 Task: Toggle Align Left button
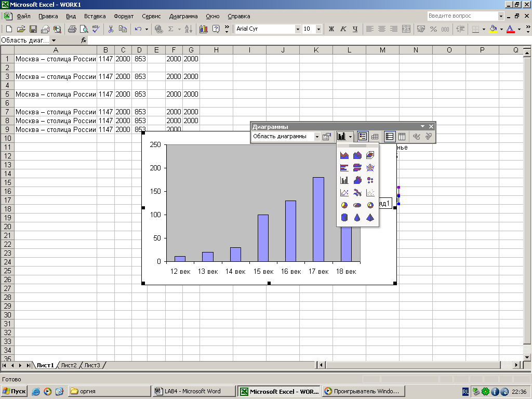pos(369,29)
